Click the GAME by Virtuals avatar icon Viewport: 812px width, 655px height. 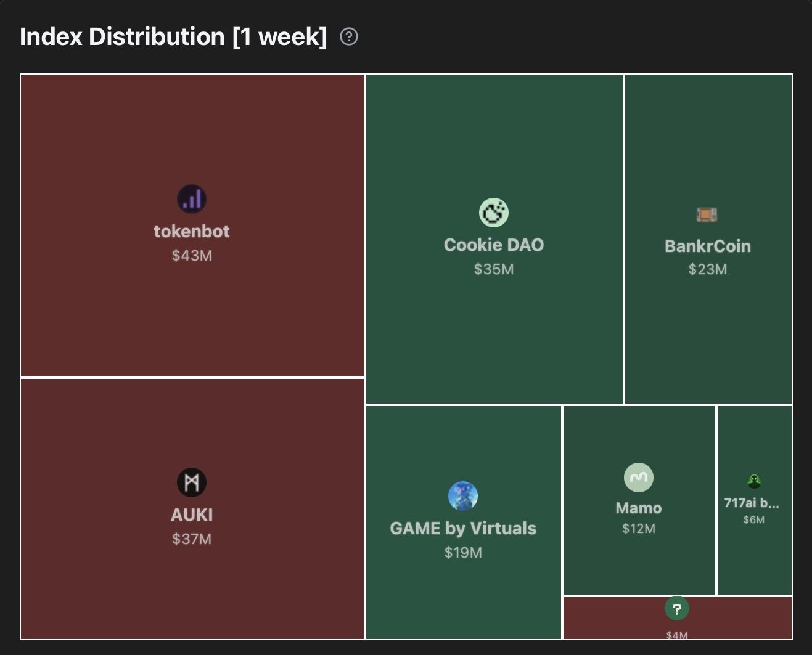pyautogui.click(x=463, y=496)
